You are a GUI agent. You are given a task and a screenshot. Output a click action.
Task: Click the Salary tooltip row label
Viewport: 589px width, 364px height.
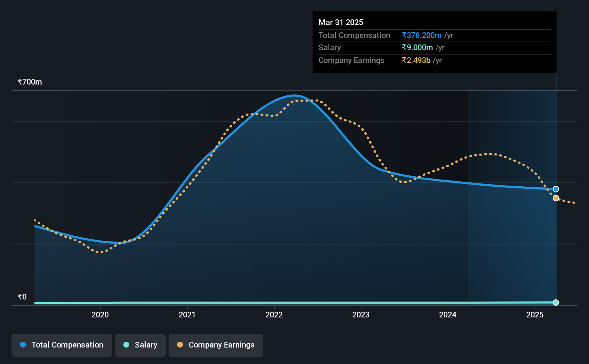tap(330, 48)
